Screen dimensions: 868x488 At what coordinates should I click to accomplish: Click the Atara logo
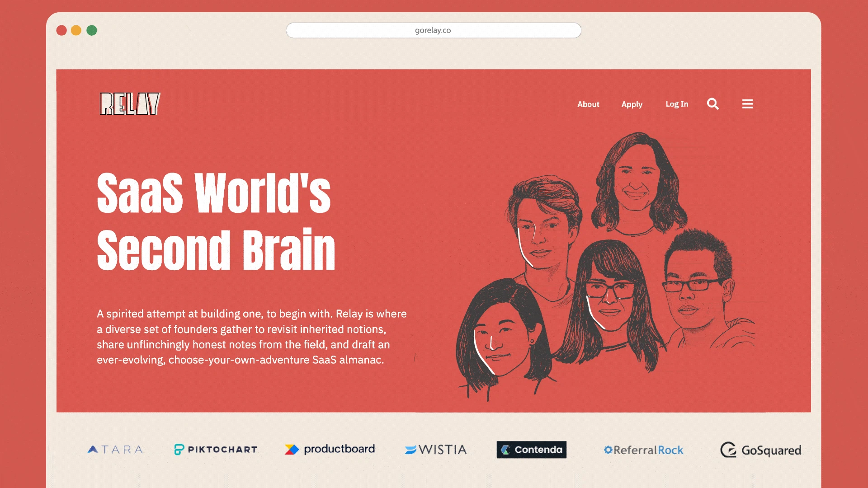(115, 450)
